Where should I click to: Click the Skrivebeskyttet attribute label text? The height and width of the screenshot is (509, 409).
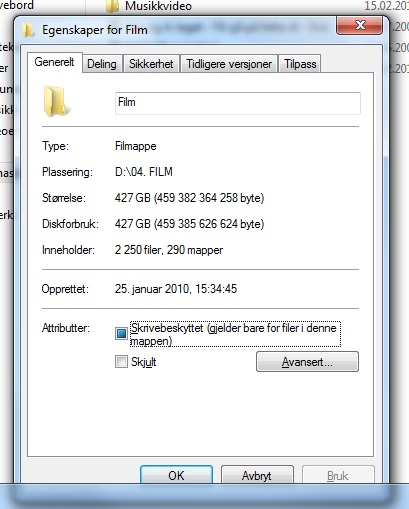click(x=234, y=334)
